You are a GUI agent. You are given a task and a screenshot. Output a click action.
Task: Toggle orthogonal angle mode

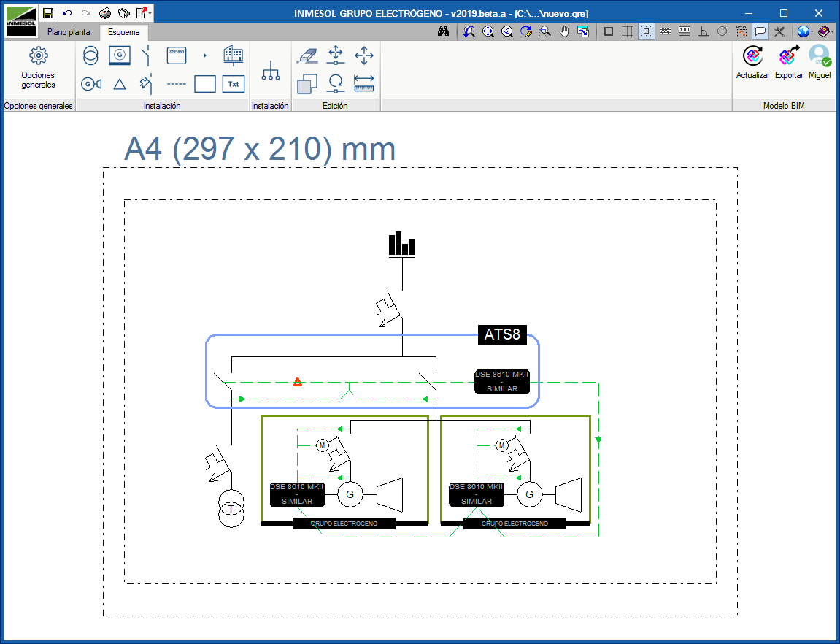pos(704,31)
